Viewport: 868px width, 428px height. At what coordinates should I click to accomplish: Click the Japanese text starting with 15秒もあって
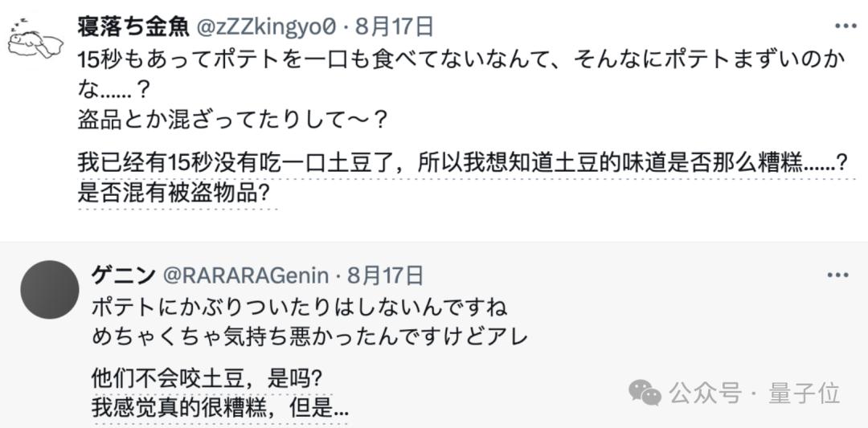(461, 74)
